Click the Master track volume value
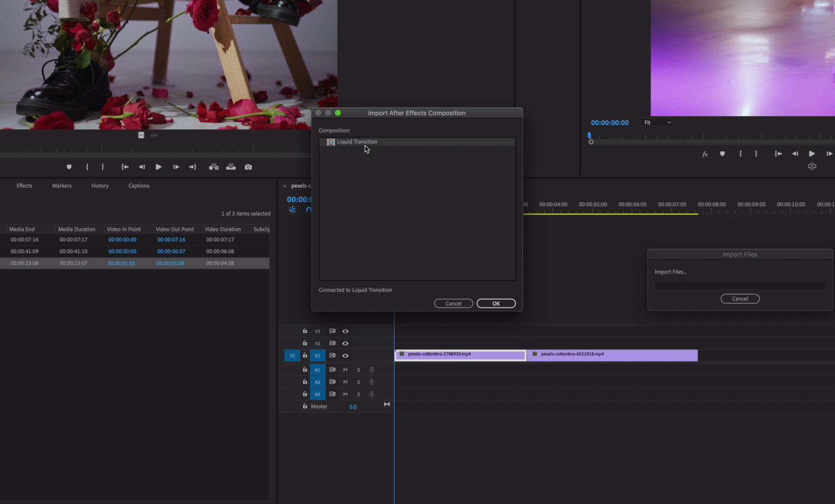835x504 pixels. [x=353, y=406]
